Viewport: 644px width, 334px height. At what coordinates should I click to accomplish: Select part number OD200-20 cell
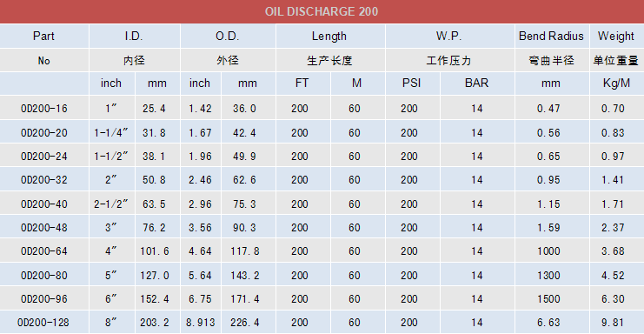pos(44,133)
